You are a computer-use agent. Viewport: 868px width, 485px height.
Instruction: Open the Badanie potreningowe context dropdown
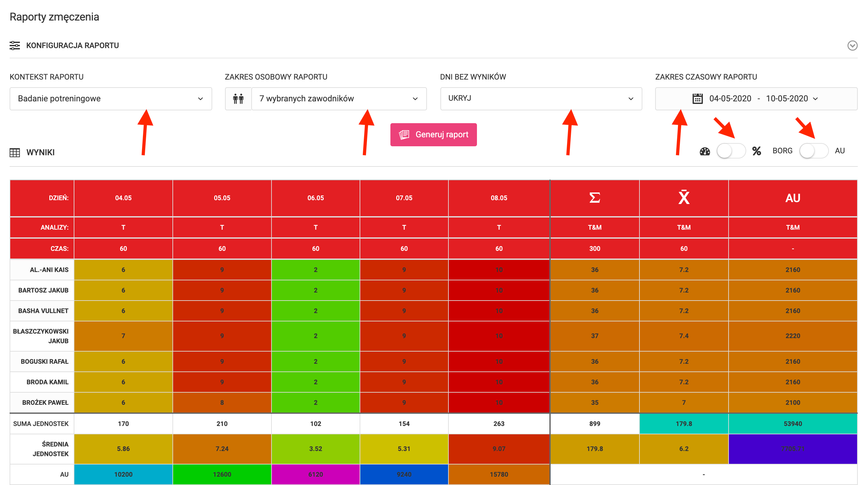[x=111, y=99]
